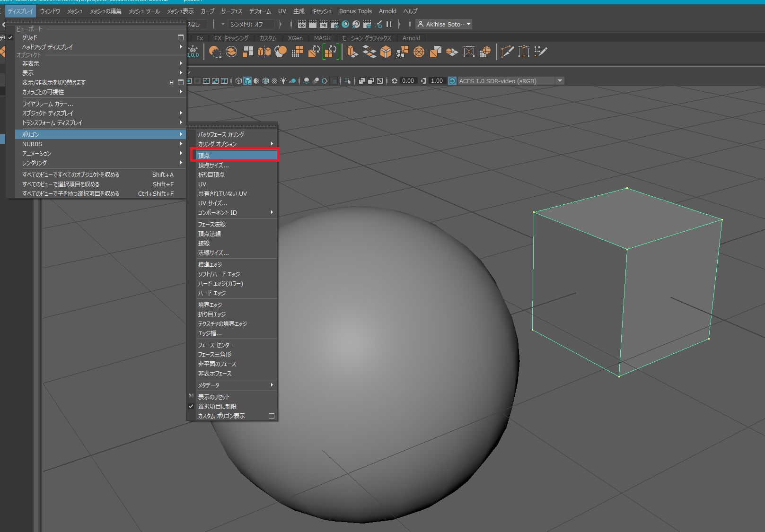The height and width of the screenshot is (532, 765).
Task: Click the isolate select viewport icon
Action: (348, 81)
